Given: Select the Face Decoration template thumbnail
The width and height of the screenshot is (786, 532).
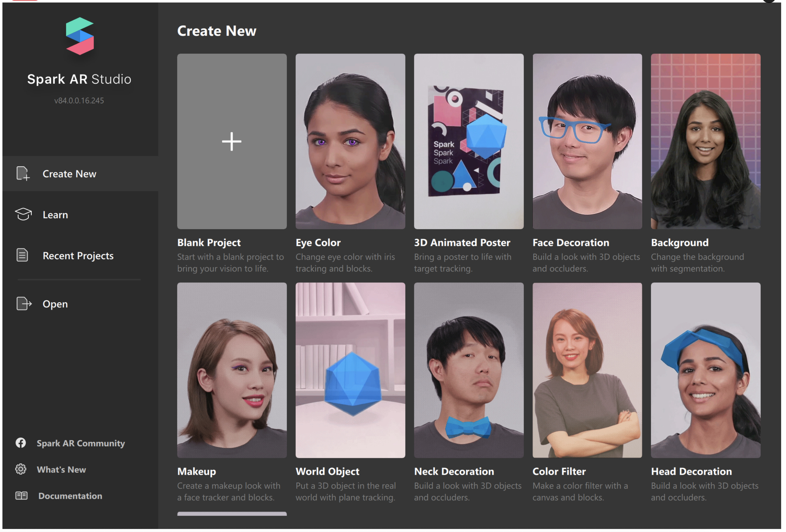Looking at the screenshot, I should [x=587, y=141].
